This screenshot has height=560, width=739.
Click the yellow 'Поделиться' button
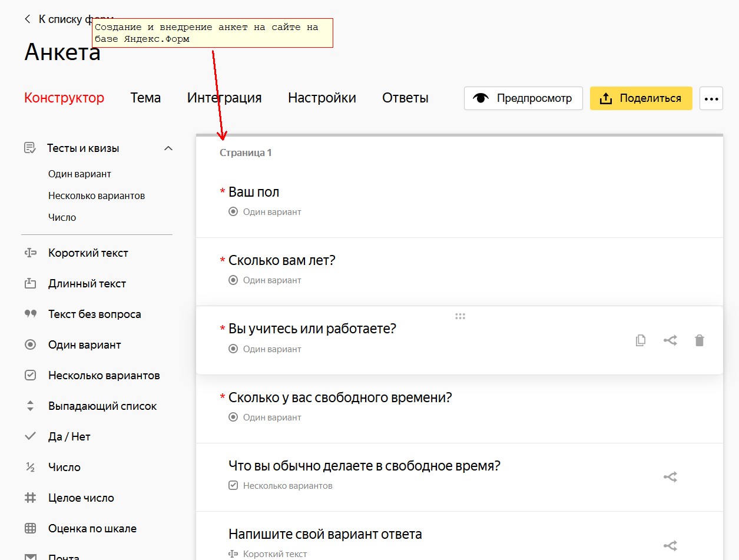point(641,98)
